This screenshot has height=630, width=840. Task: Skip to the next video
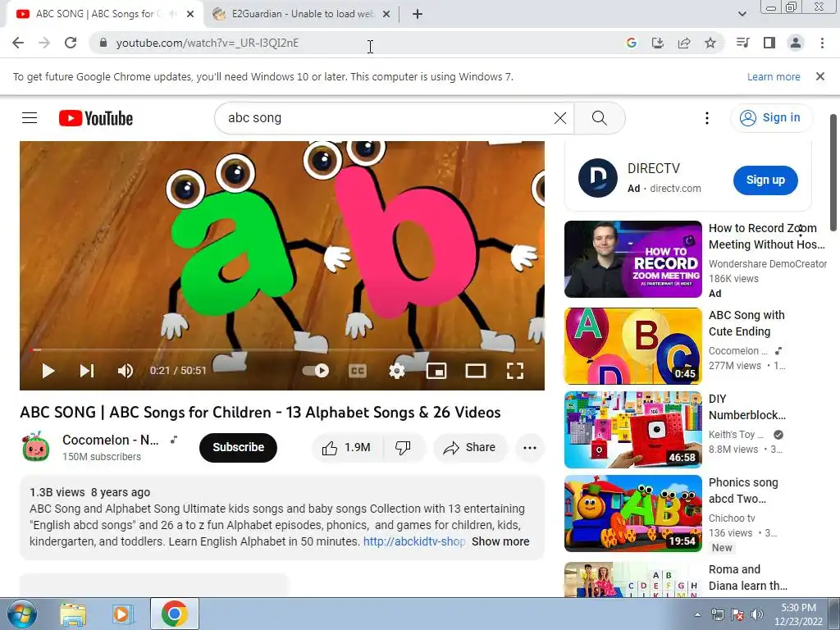click(x=87, y=371)
